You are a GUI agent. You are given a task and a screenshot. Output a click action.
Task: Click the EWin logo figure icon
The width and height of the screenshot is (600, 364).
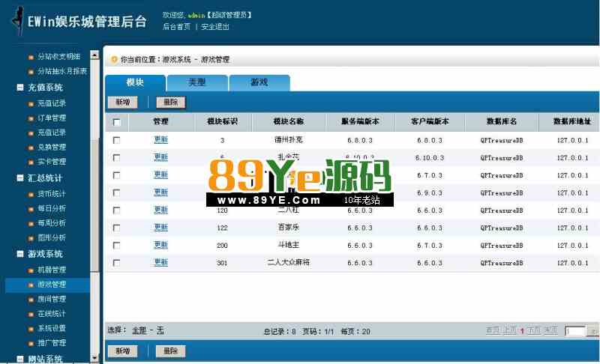[x=17, y=21]
